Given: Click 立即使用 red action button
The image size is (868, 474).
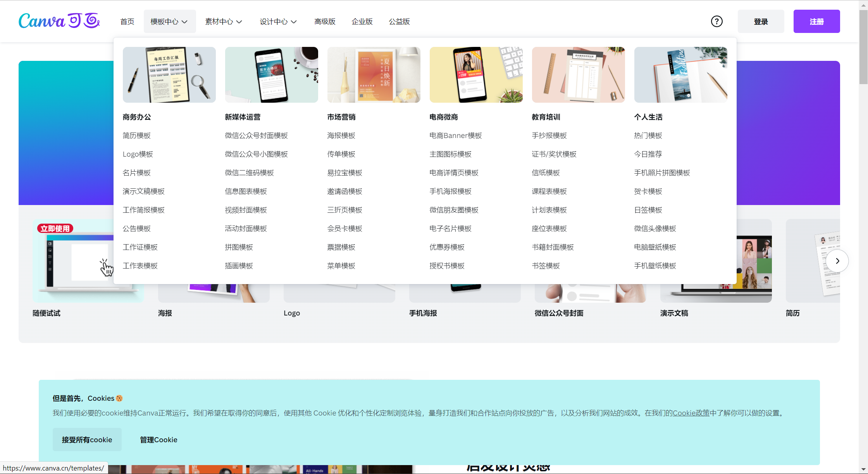Looking at the screenshot, I should pyautogui.click(x=55, y=228).
